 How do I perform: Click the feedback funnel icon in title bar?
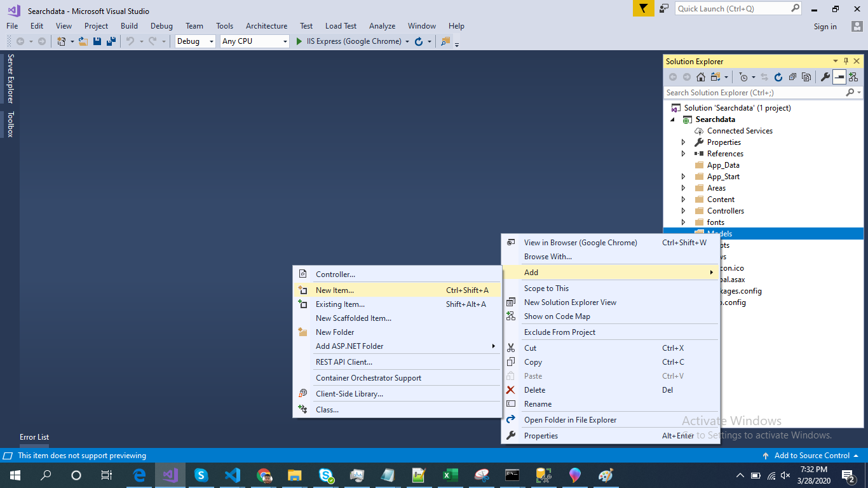click(x=642, y=8)
